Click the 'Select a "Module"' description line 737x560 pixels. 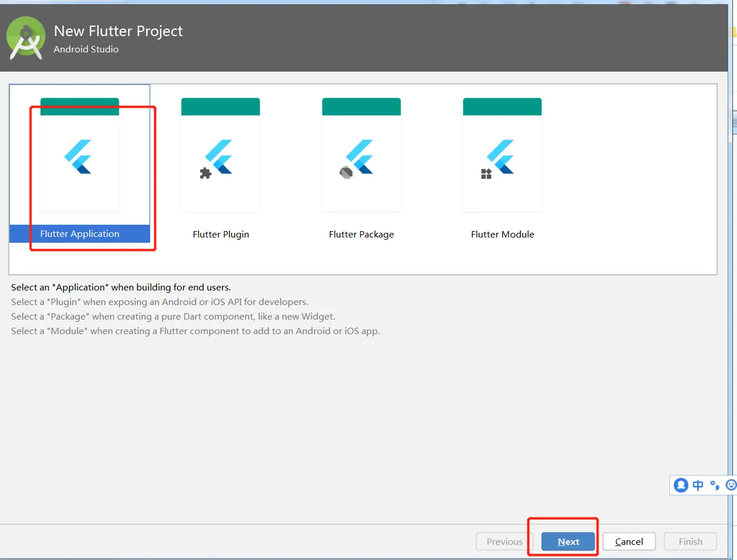[195, 331]
